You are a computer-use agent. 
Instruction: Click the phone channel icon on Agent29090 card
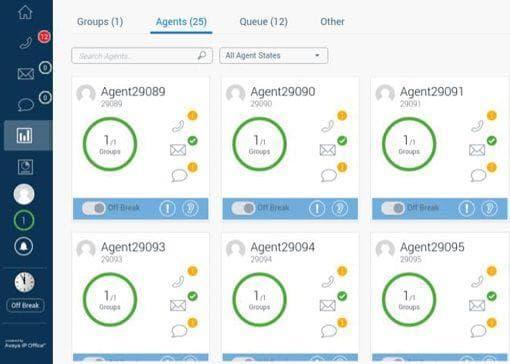click(x=328, y=126)
